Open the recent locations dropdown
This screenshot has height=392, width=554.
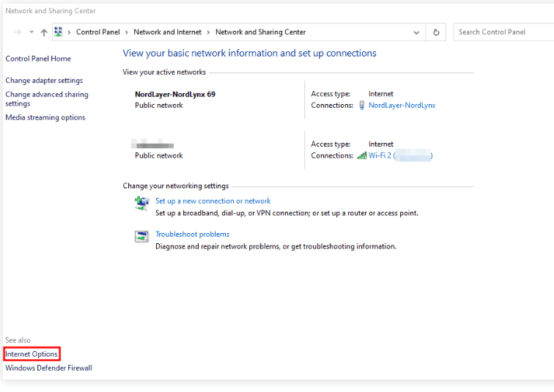pos(32,32)
